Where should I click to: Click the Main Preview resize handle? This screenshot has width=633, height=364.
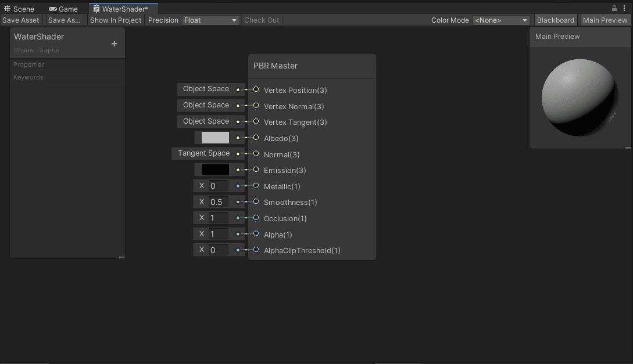coord(628,147)
